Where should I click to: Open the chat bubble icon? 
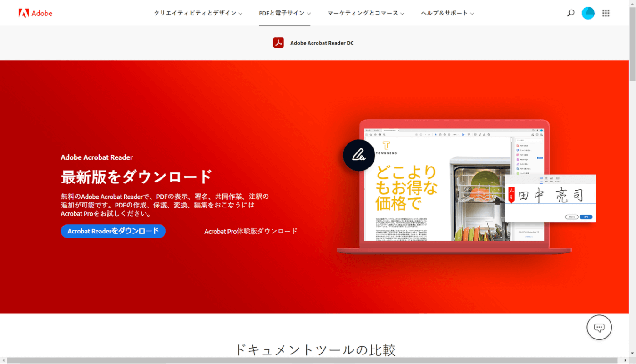click(599, 327)
